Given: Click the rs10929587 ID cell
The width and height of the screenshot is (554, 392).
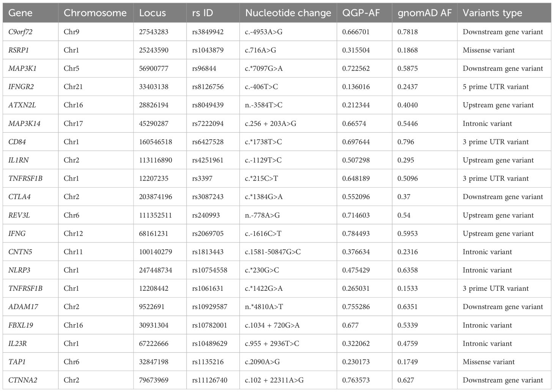Looking at the screenshot, I should pyautogui.click(x=209, y=307).
